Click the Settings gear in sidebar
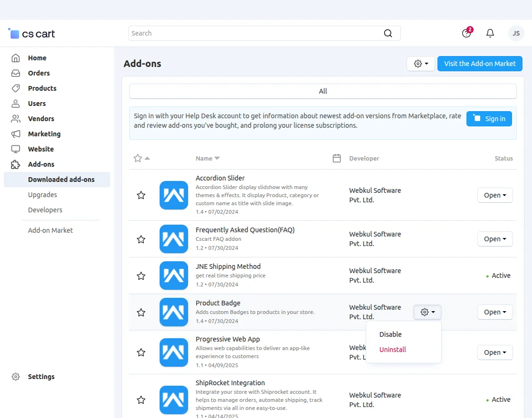Screen dimensions: 532x418 (16, 377)
